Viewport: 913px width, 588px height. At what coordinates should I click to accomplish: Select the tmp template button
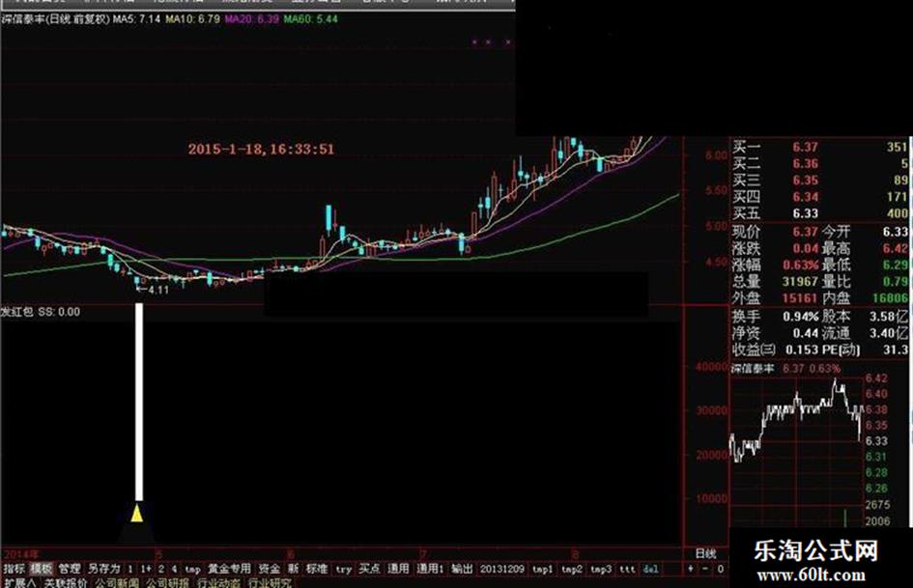click(192, 570)
